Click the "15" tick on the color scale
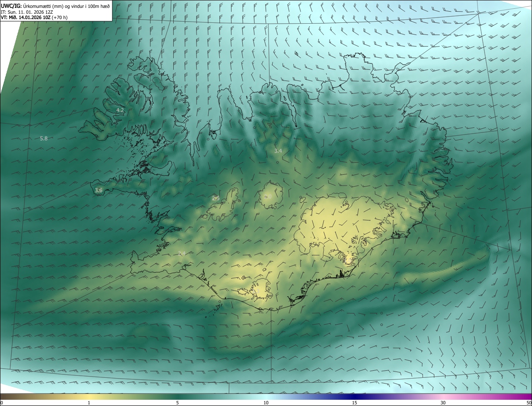This screenshot has width=532, height=406. coord(355,403)
